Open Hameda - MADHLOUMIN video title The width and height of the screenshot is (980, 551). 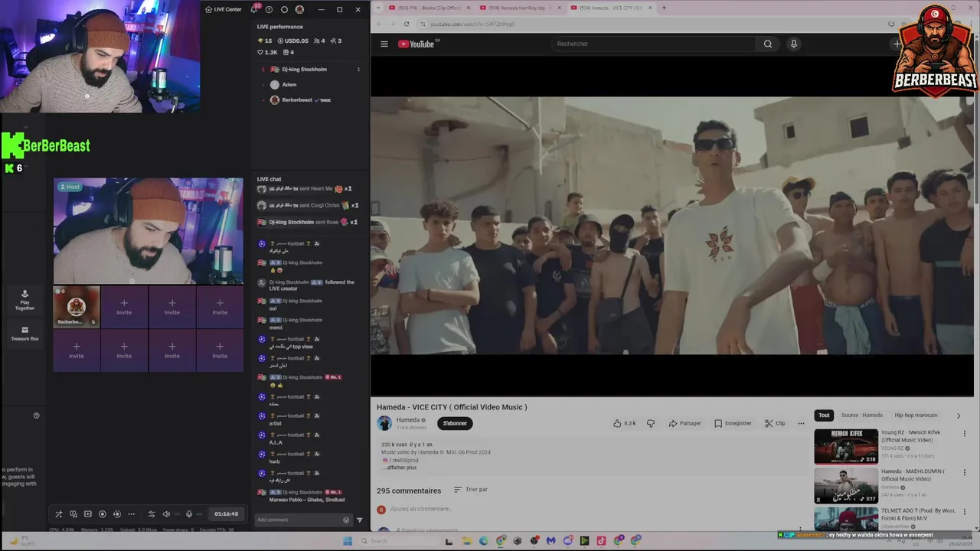pos(913,474)
